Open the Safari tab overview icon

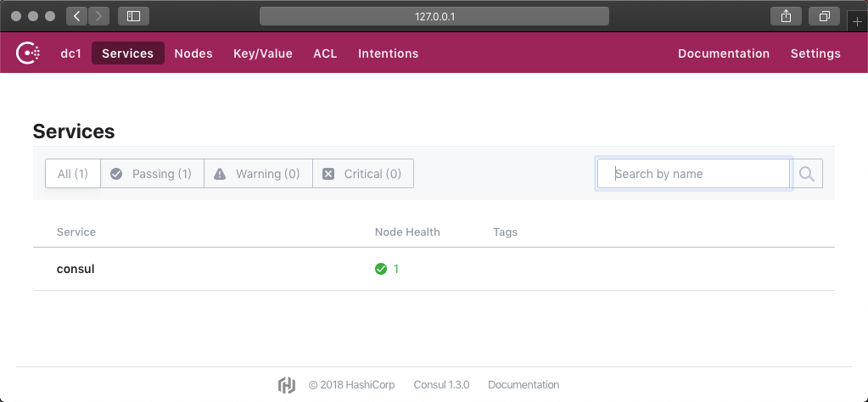click(823, 16)
